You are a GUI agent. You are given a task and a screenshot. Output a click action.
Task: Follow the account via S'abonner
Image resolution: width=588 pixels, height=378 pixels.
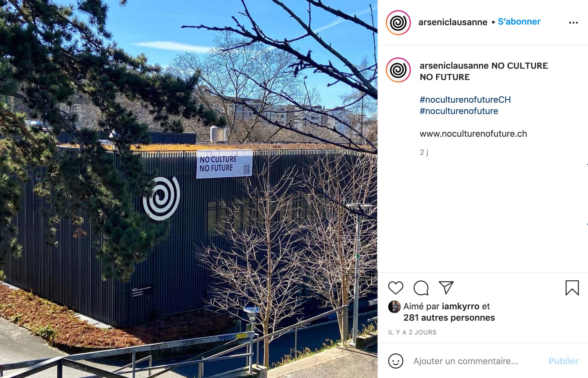point(519,22)
